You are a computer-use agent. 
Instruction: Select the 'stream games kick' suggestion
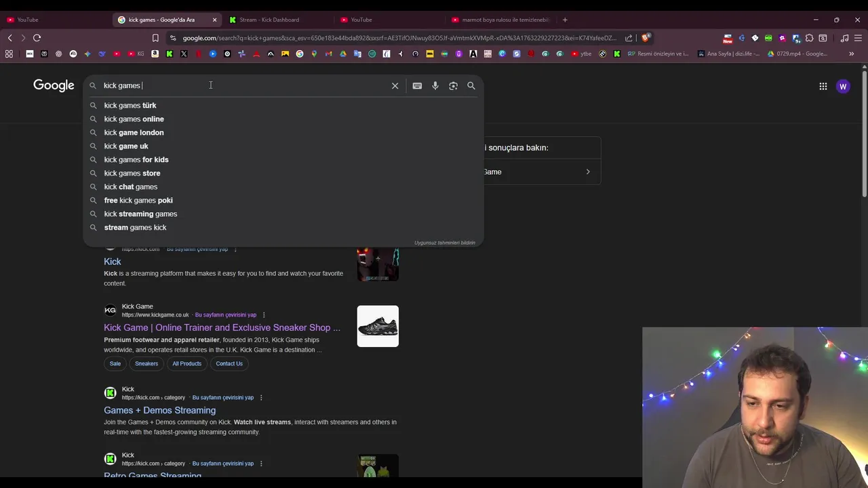click(283, 227)
